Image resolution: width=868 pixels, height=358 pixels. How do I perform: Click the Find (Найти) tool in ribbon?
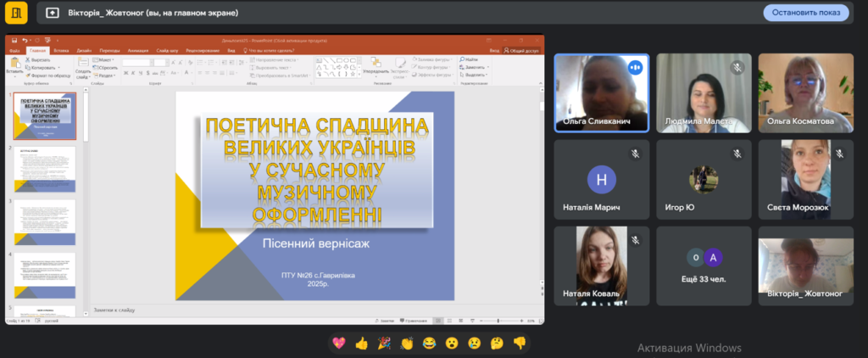[x=470, y=60]
